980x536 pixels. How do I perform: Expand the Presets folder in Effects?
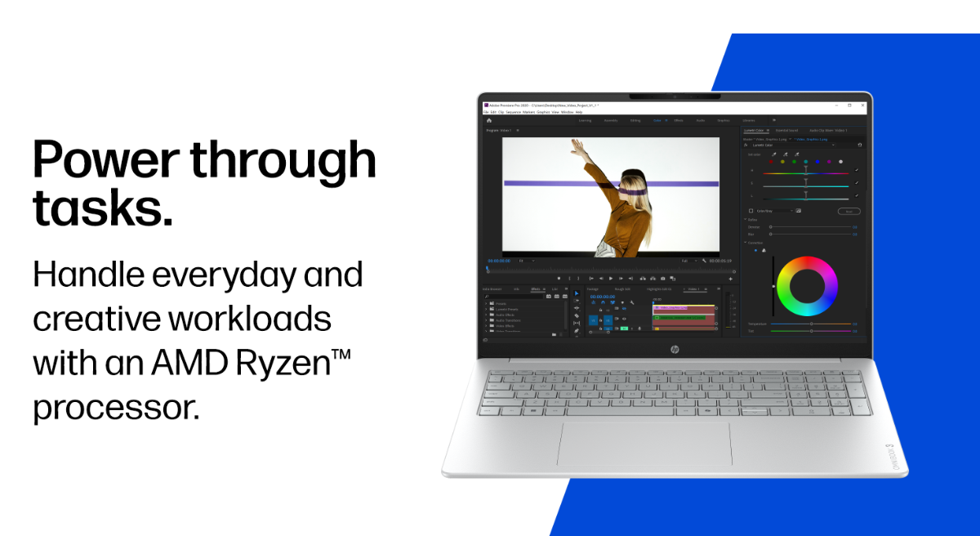pyautogui.click(x=486, y=303)
